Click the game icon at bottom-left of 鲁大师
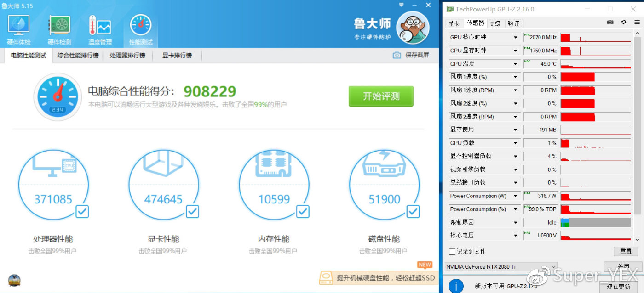Viewport: 644px width, 293px height. (x=14, y=280)
